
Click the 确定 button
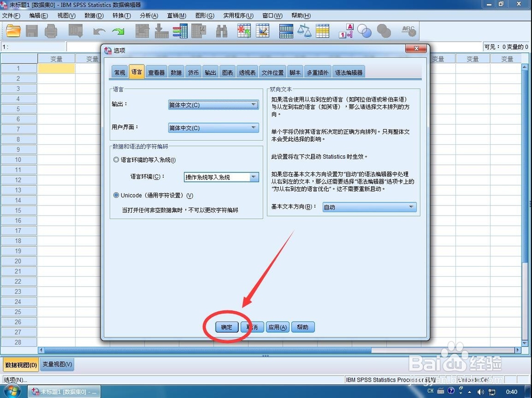(x=227, y=327)
